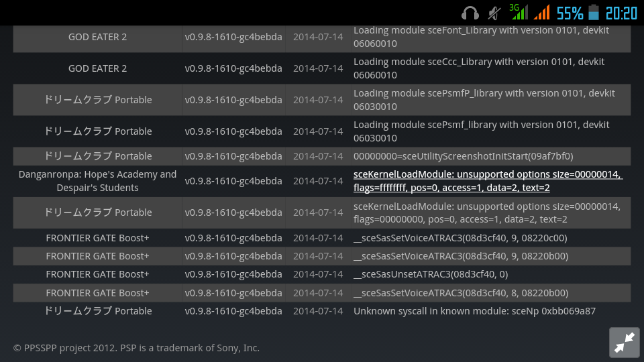Screen dimensions: 644x362
Task: Open the underlined sceKernelLoadModule flags=ffffffff link
Action: (x=488, y=181)
